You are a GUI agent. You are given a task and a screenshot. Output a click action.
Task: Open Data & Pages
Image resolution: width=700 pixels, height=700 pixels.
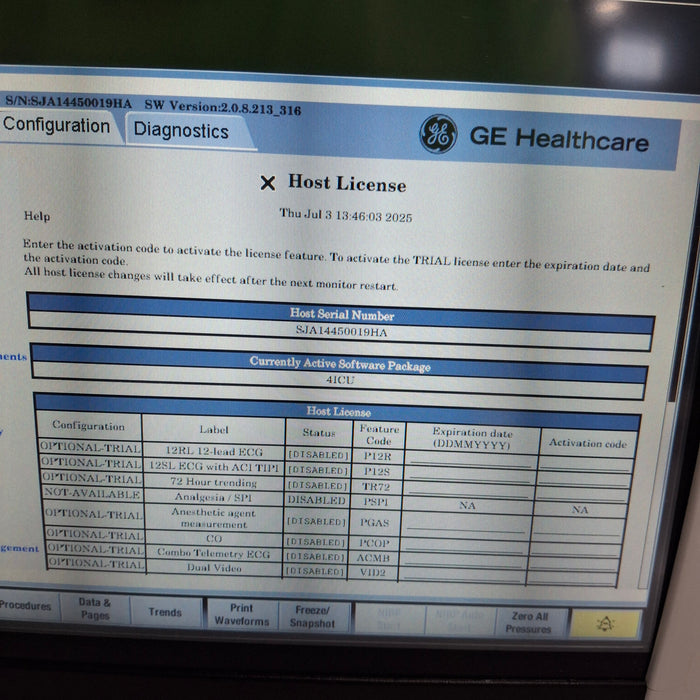(95, 608)
